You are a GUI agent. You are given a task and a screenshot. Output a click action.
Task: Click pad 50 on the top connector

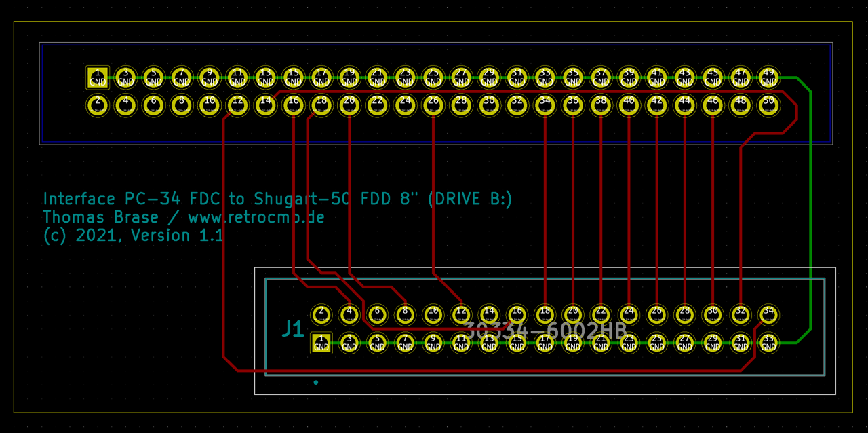pyautogui.click(x=768, y=105)
